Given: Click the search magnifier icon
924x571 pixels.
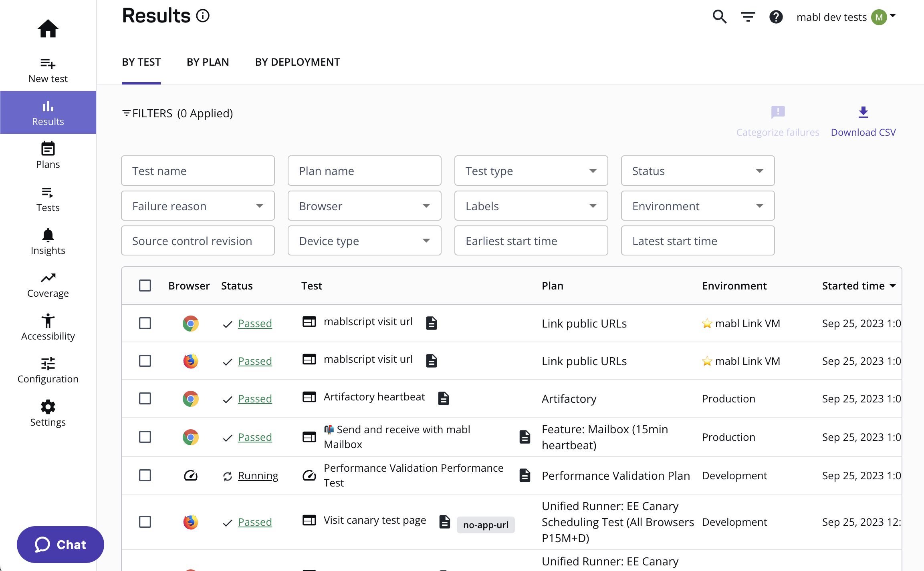Looking at the screenshot, I should [719, 17].
